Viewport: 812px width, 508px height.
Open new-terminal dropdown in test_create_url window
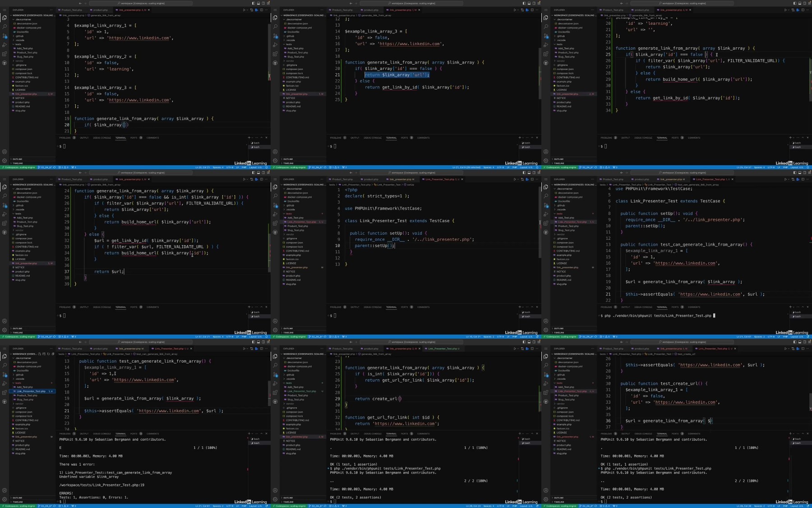point(794,433)
